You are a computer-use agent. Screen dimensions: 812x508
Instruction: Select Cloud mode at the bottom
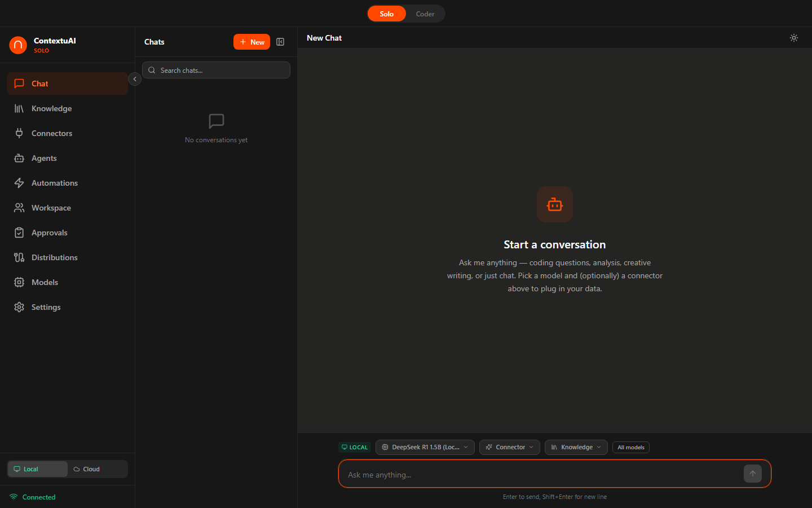click(98, 469)
